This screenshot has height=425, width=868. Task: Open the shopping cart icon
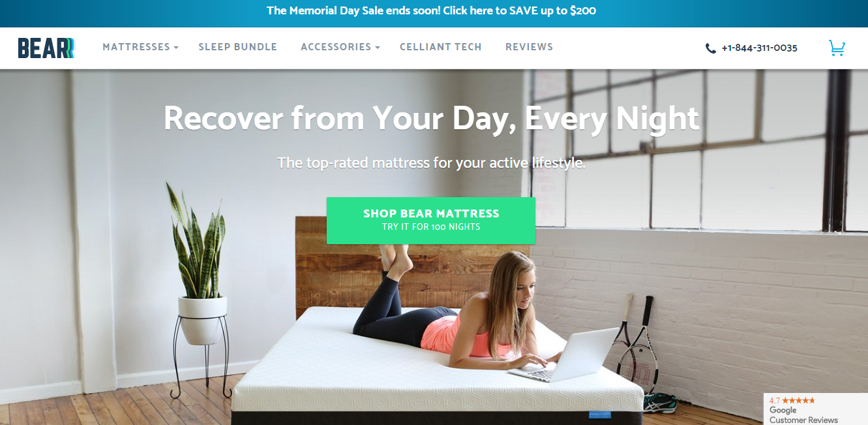[837, 48]
